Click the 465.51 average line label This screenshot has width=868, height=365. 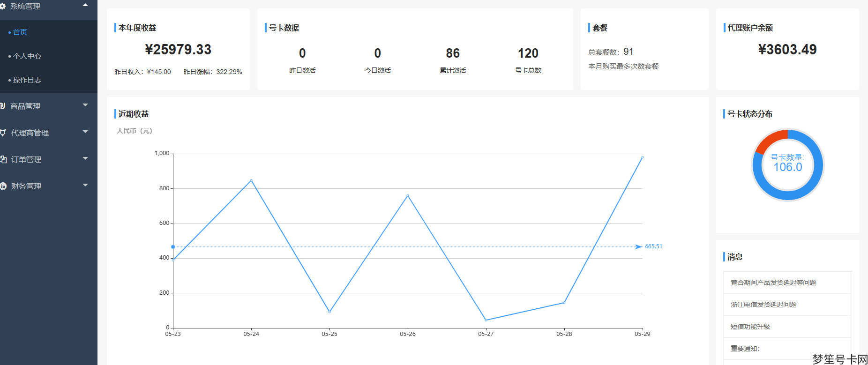coord(653,246)
